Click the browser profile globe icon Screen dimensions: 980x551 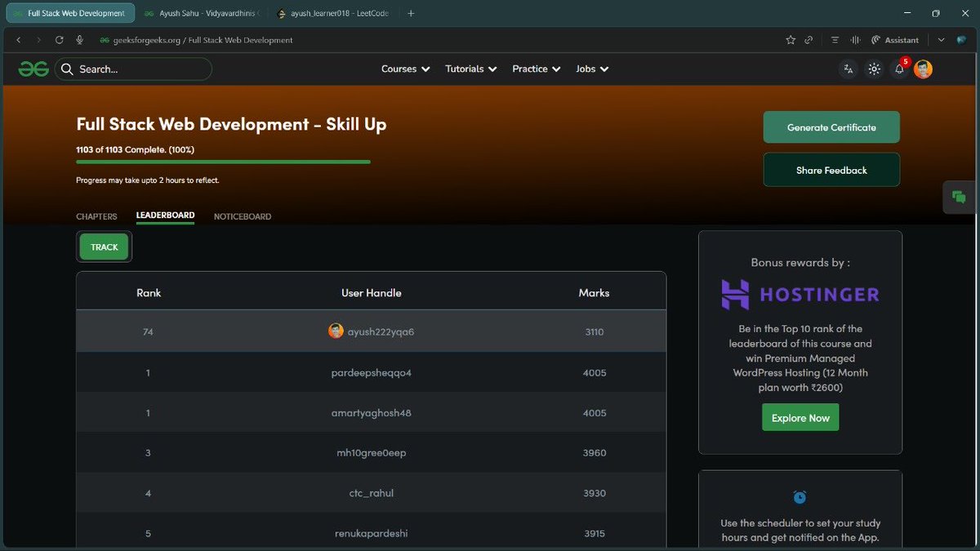tap(961, 40)
